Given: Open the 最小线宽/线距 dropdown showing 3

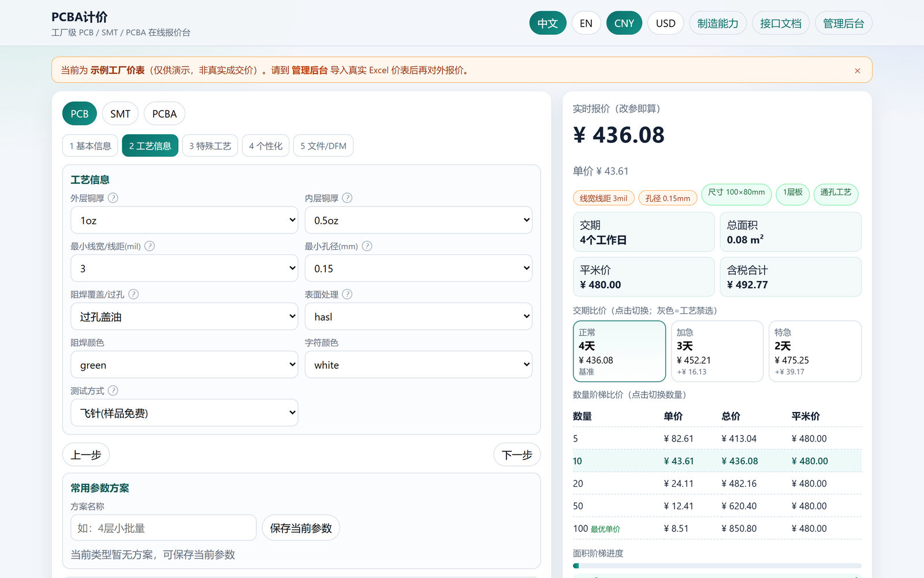Looking at the screenshot, I should tap(184, 268).
